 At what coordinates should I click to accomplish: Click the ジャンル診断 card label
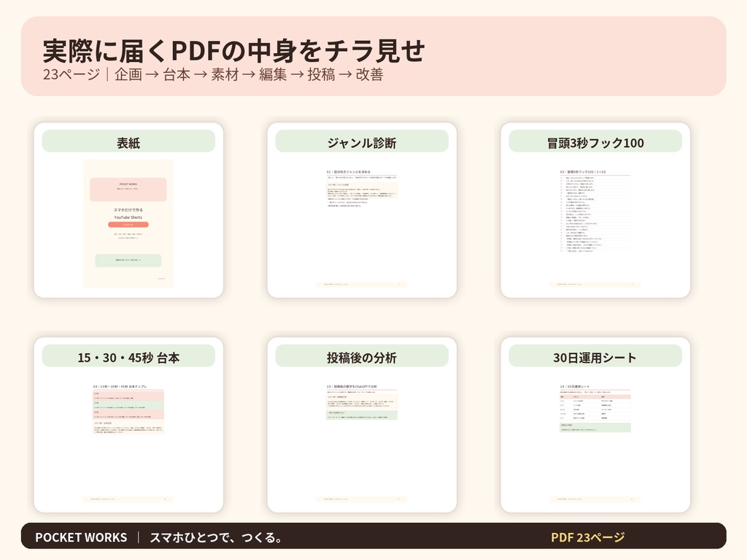(x=362, y=142)
